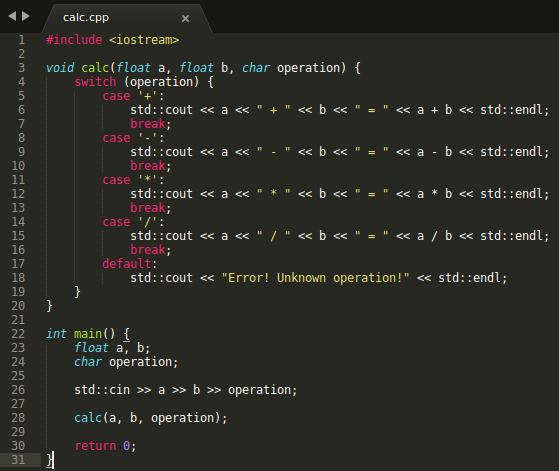Click on '<iostream>' text
The image size is (559, 471).
pos(144,40)
